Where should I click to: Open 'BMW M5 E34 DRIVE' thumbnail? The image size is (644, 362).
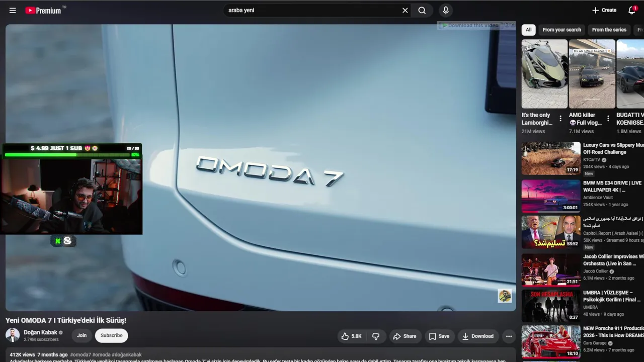point(551,196)
